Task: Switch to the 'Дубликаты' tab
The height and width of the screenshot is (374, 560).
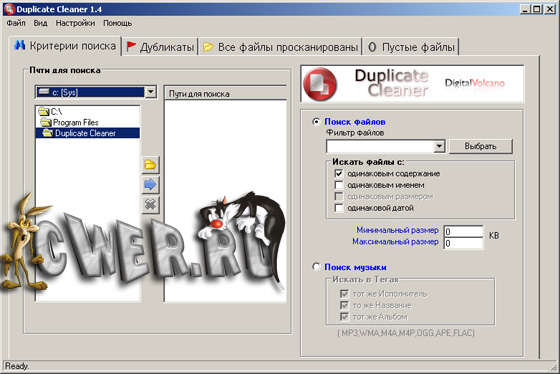Action: [x=160, y=47]
